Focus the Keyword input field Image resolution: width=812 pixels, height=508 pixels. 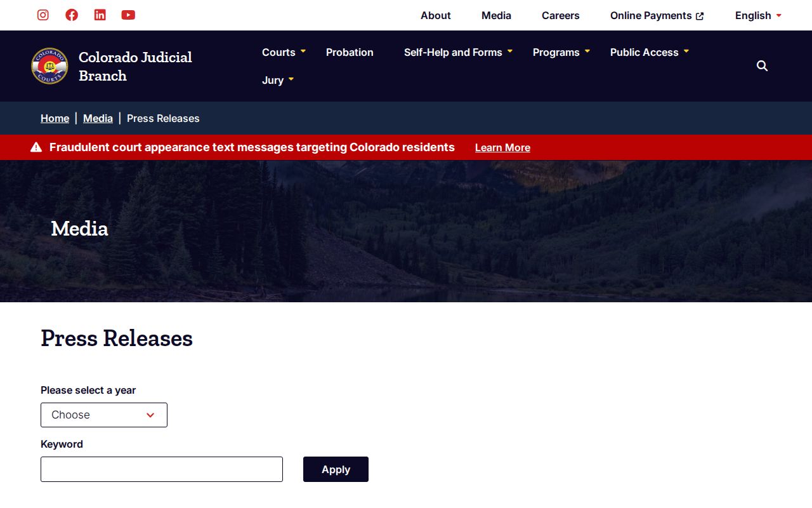coord(162,469)
